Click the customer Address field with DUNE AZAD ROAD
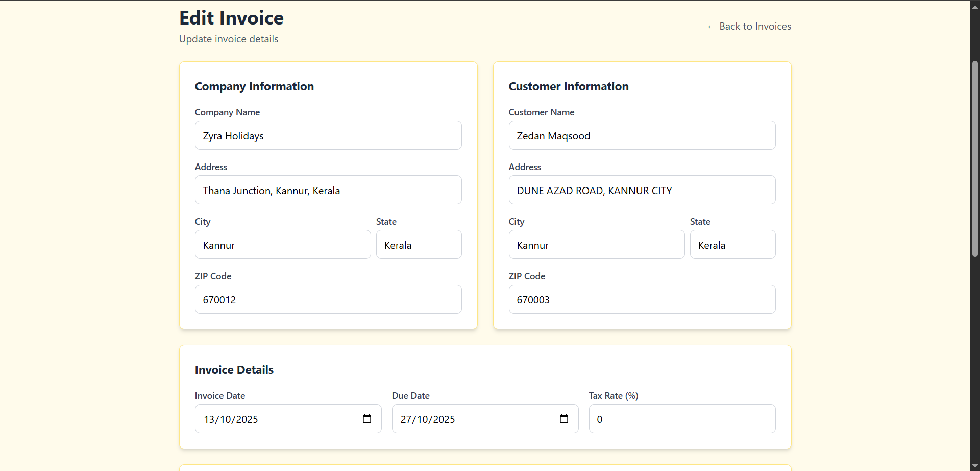The image size is (980, 471). (x=642, y=190)
